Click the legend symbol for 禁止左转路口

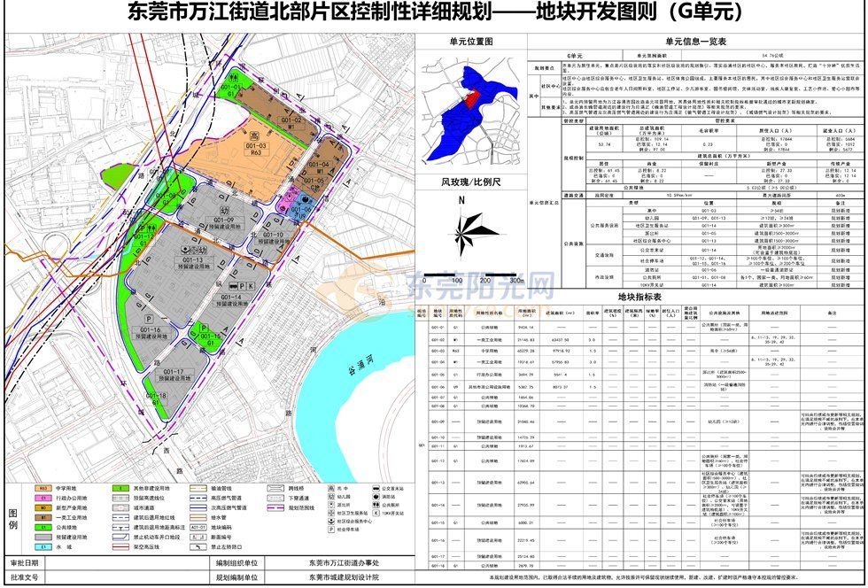click(x=198, y=547)
